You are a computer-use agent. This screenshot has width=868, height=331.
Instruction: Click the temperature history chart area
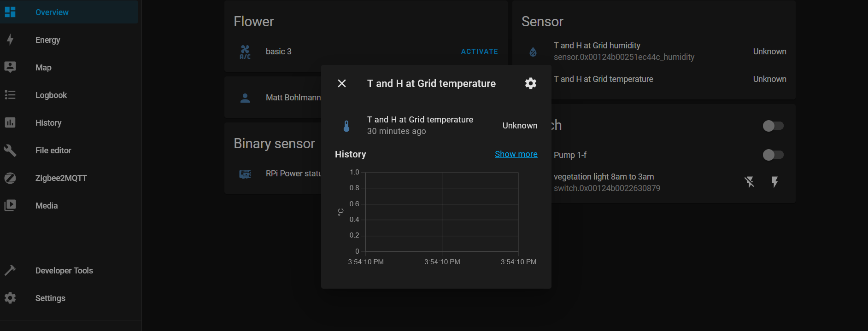coord(442,212)
